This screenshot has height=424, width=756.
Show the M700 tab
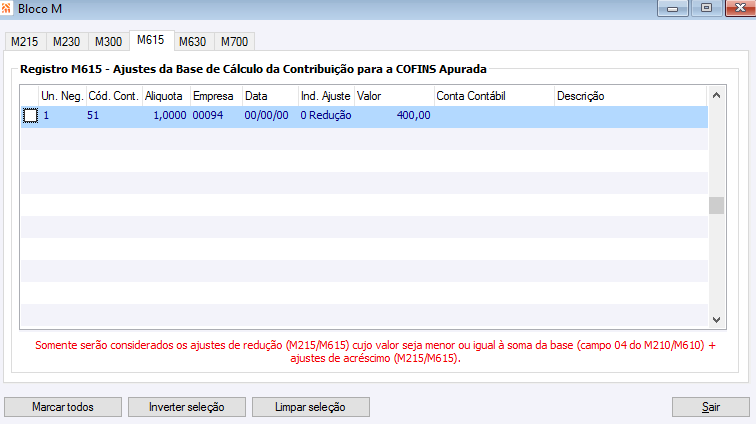pos(234,42)
